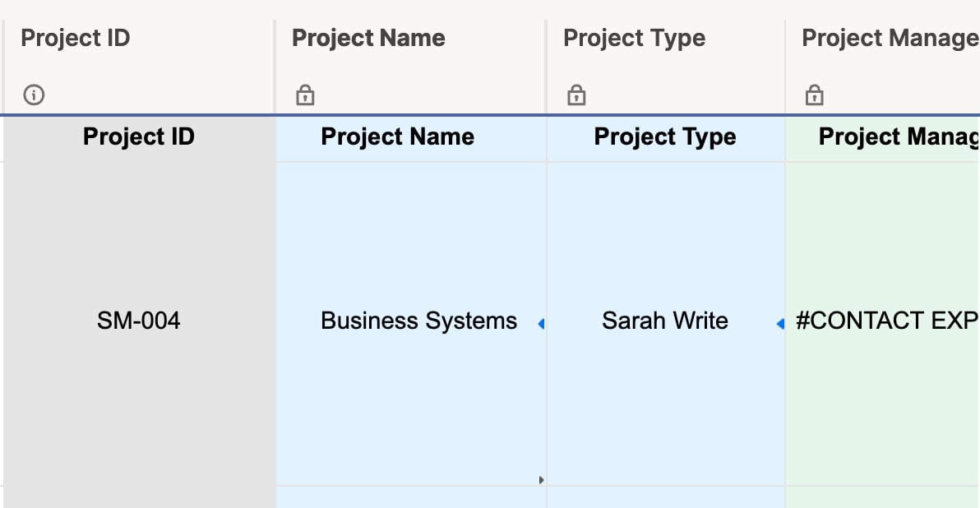Select the bold Project Type grid header

pyautogui.click(x=665, y=136)
